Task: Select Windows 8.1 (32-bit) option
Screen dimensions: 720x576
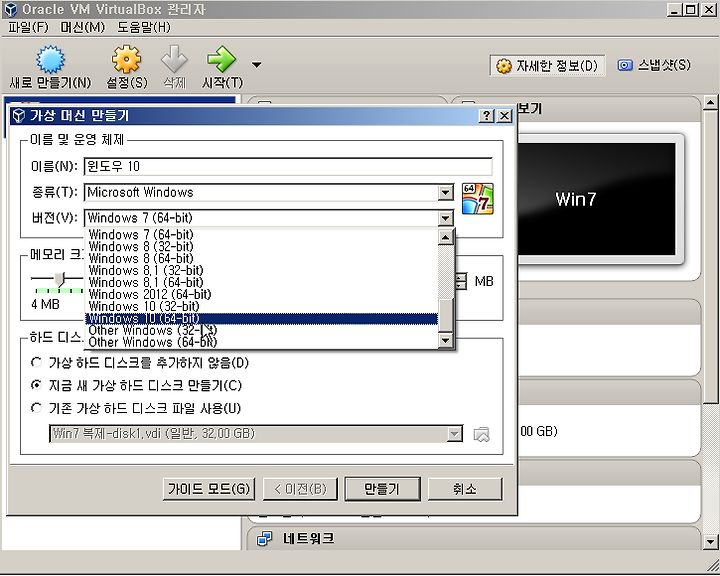Action: point(262,271)
